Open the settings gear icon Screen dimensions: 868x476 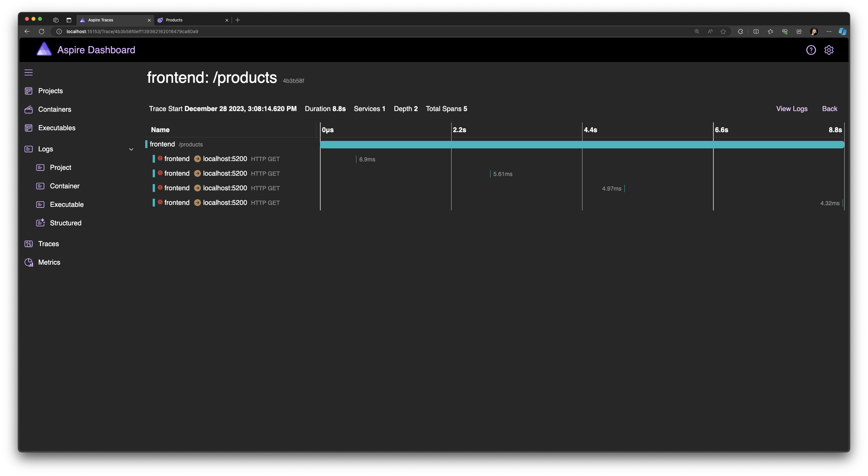tap(829, 50)
